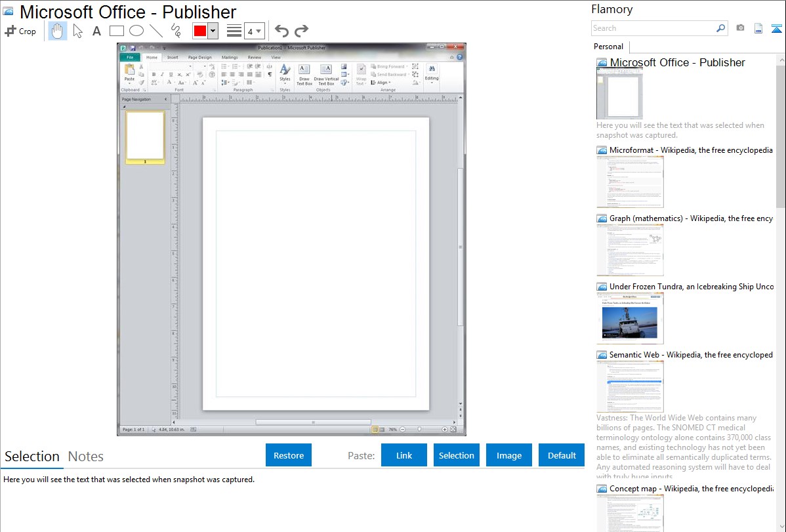The width and height of the screenshot is (786, 532).
Task: Choose the arrow pointer tool
Action: (77, 31)
